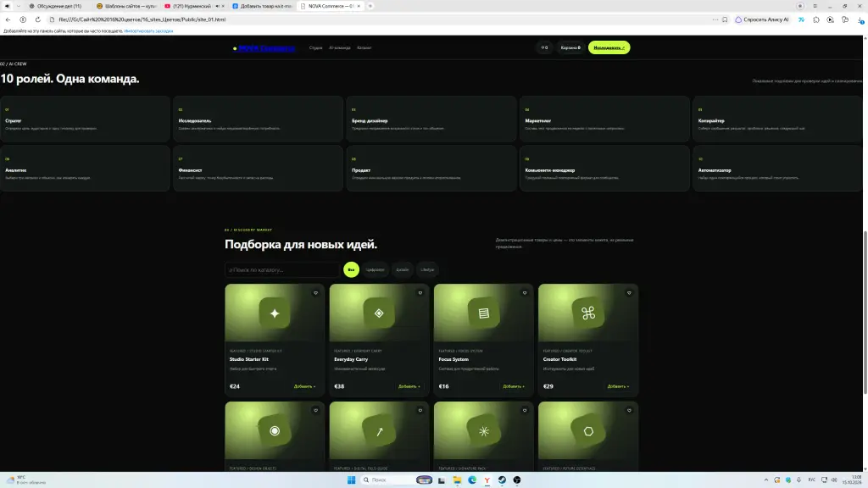The image size is (868, 488).
Task: Toggle favorite heart on Creator Toolkit card
Action: pos(629,293)
